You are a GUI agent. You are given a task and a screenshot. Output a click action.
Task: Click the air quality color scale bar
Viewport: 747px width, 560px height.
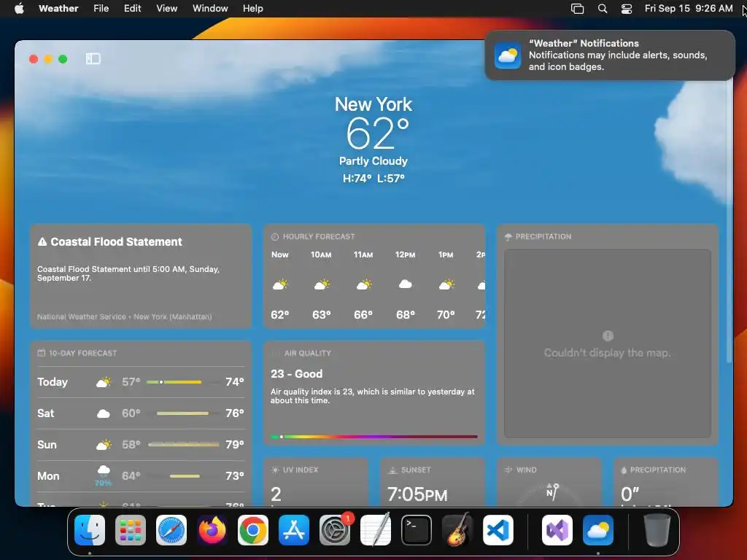(x=374, y=436)
